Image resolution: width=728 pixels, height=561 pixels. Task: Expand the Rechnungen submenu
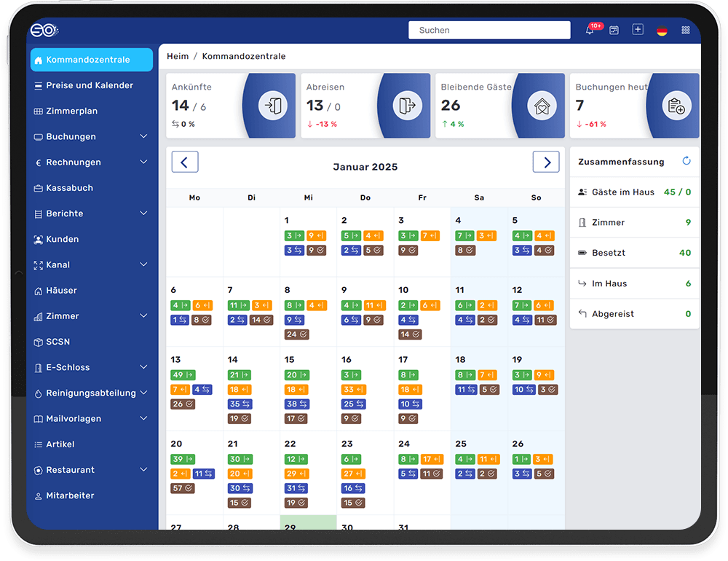point(144,162)
